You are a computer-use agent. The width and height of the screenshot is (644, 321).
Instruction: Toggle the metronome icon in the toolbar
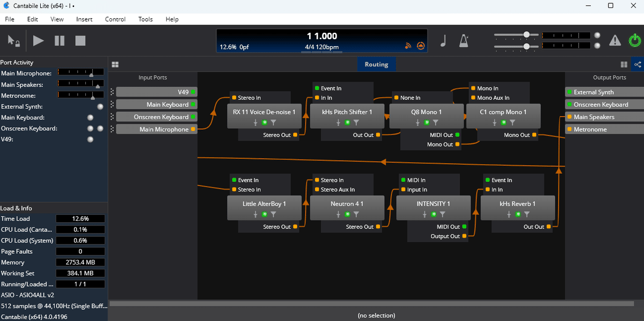[464, 40]
